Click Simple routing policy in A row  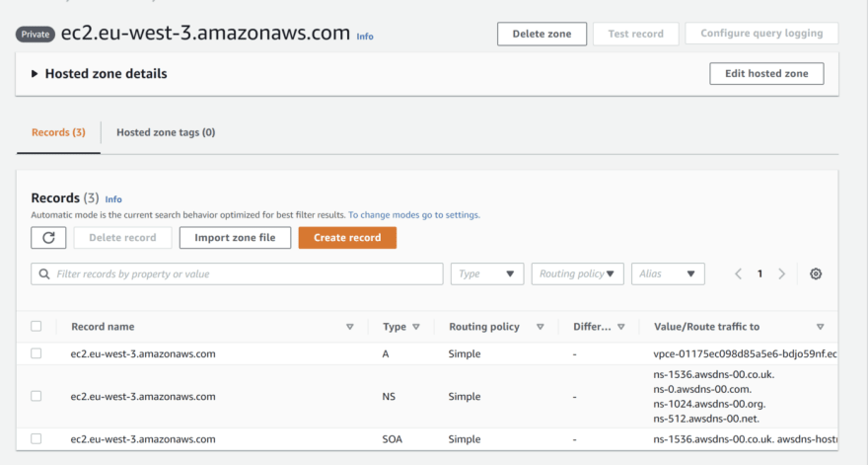pos(465,353)
